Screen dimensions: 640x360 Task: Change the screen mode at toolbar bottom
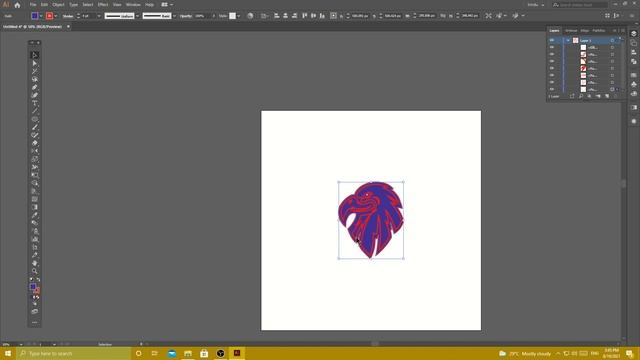(x=35, y=311)
